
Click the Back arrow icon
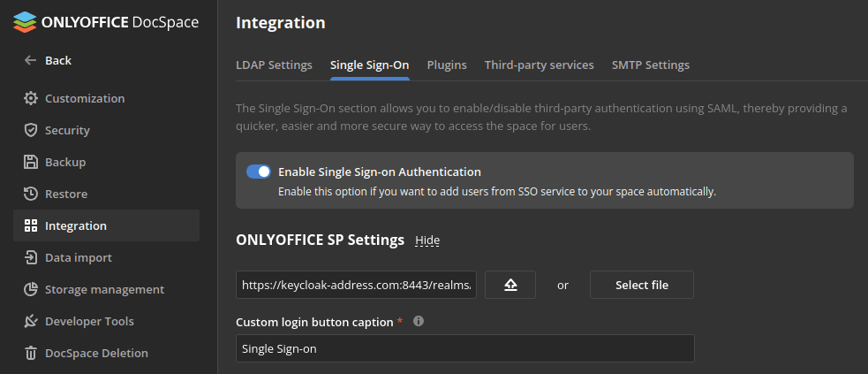pyautogui.click(x=30, y=60)
